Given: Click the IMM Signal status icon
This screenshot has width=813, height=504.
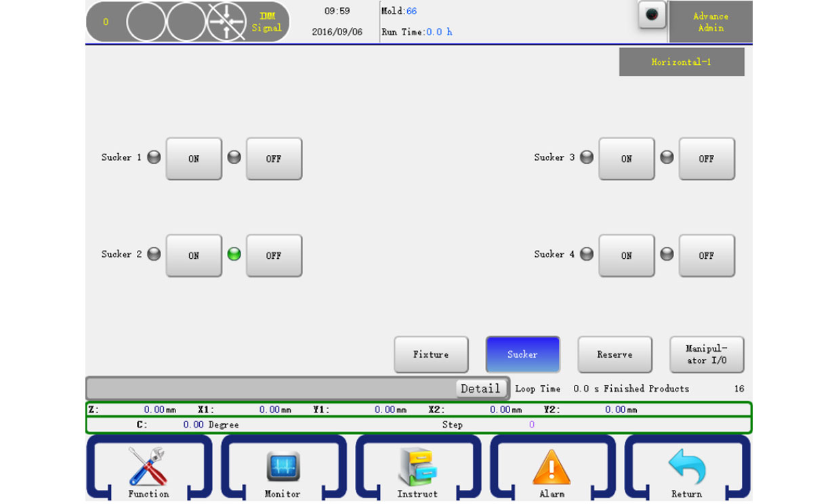Looking at the screenshot, I should coord(266,22).
